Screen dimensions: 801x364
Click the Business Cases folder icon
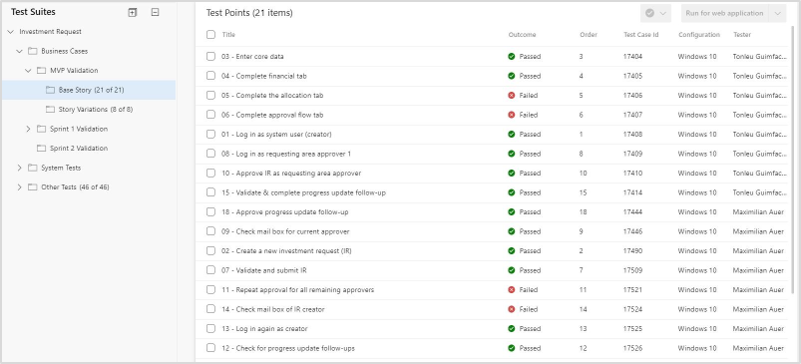(x=33, y=51)
